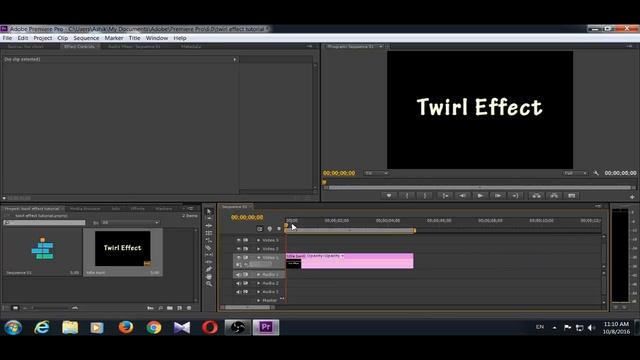Open Program monitor settings wrench
The image size is (640, 360).
(596, 173)
